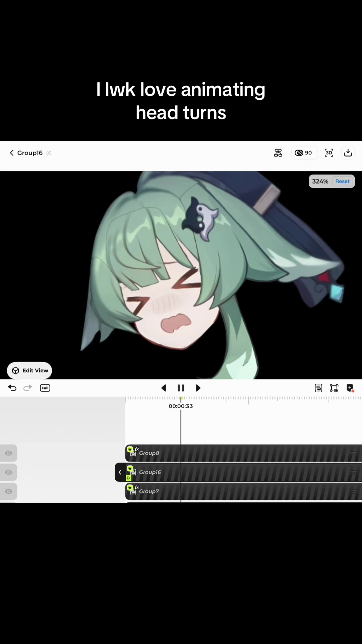Toggle the ON snap frame icon

[334, 388]
